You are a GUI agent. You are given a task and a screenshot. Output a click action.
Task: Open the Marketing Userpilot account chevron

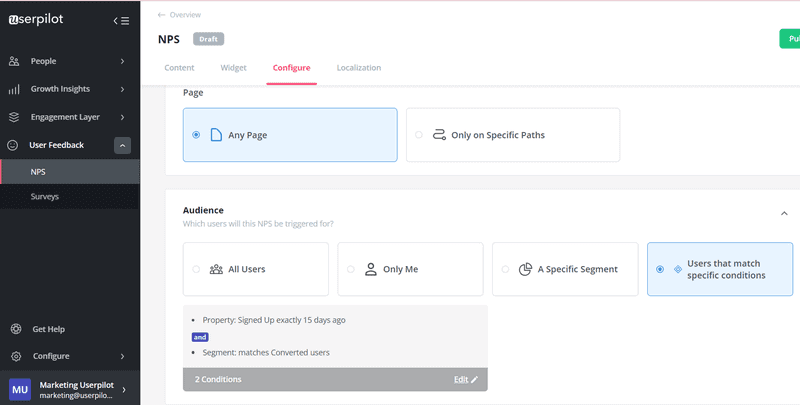[124, 390]
